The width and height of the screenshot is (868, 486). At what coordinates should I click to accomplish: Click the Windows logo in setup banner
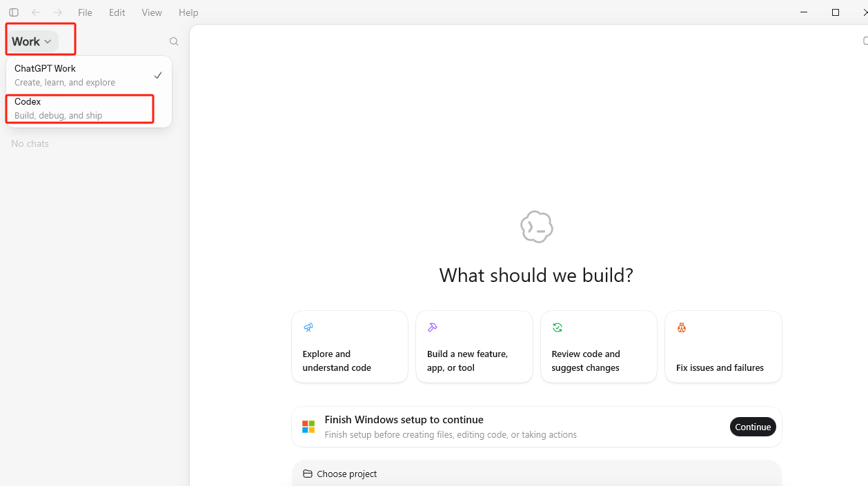pyautogui.click(x=308, y=427)
